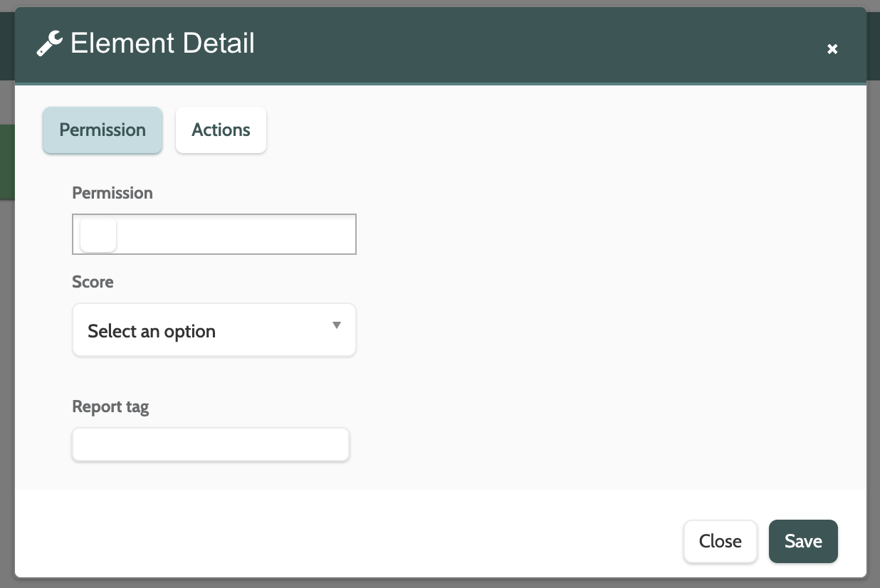Focus the Report tag input field
Image resolution: width=880 pixels, height=588 pixels.
pyautogui.click(x=211, y=445)
